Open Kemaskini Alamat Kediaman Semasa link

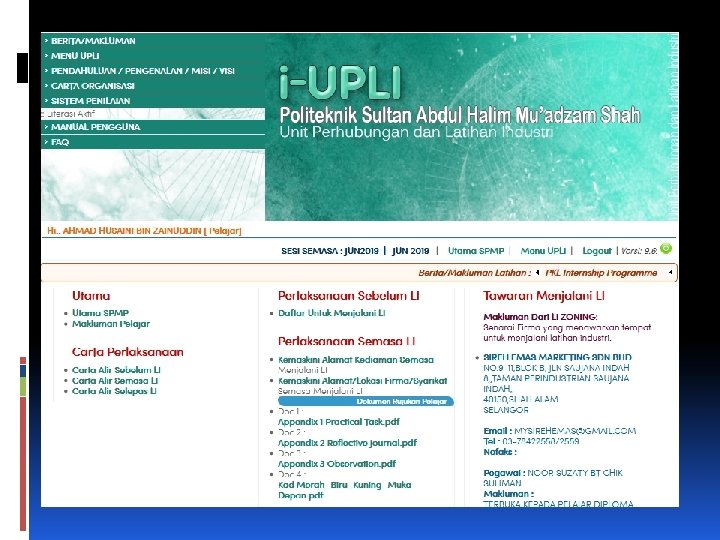(356, 360)
